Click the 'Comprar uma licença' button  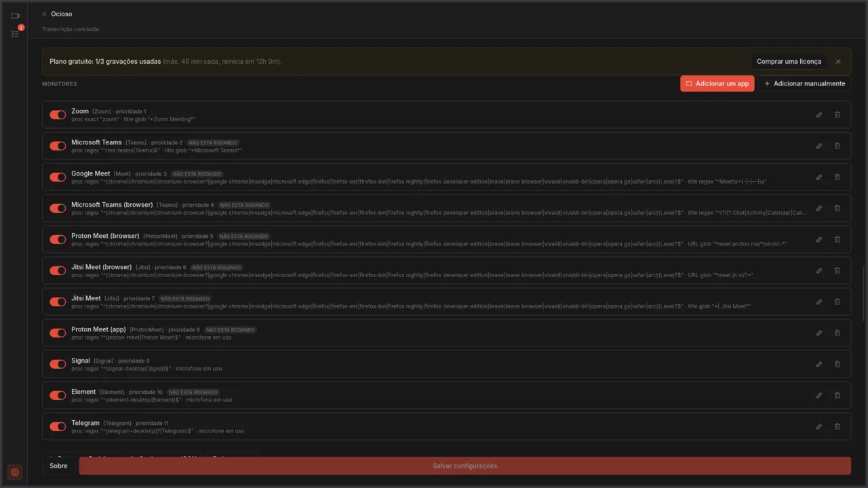coord(789,62)
